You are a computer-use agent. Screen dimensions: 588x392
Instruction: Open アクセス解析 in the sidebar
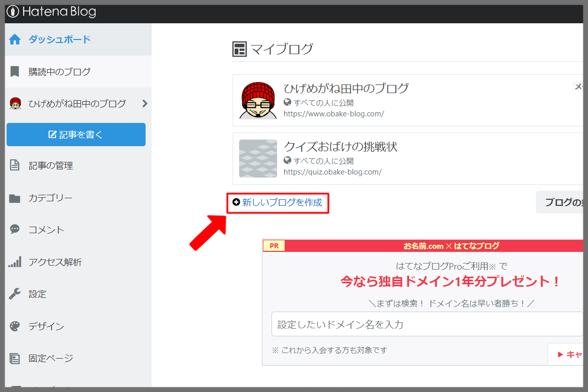tap(55, 262)
